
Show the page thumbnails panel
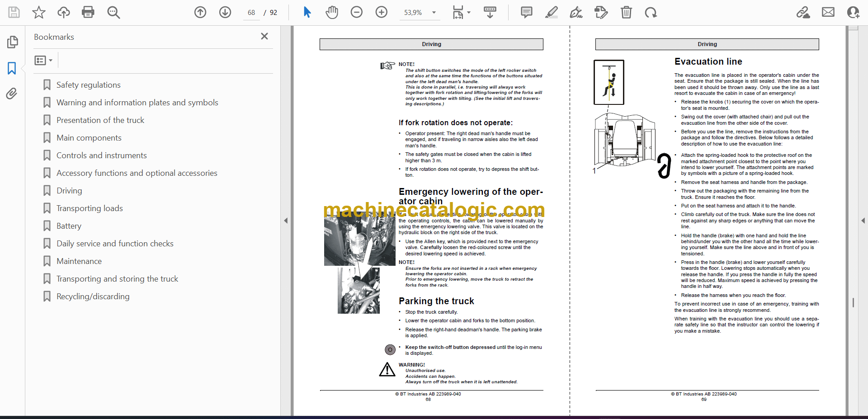pyautogui.click(x=12, y=42)
